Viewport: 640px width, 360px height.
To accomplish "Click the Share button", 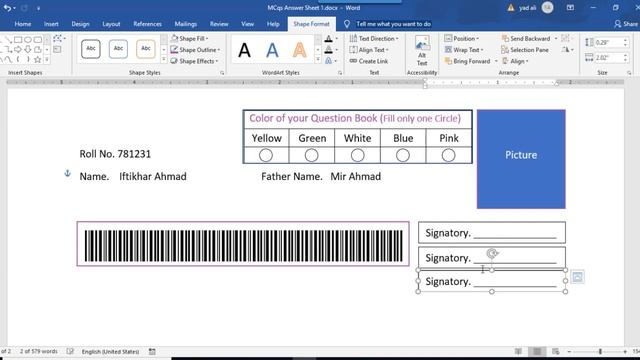I will tap(627, 24).
